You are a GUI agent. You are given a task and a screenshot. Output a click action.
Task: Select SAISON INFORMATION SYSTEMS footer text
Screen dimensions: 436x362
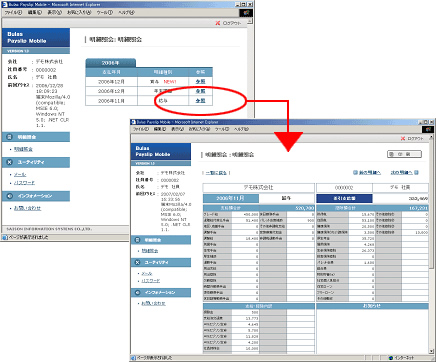pos(49,229)
